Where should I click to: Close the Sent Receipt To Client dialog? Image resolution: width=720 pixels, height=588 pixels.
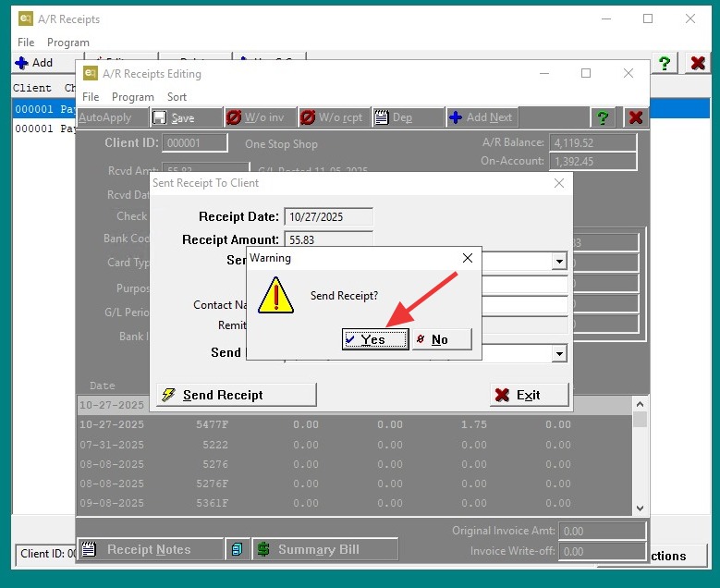(x=559, y=183)
